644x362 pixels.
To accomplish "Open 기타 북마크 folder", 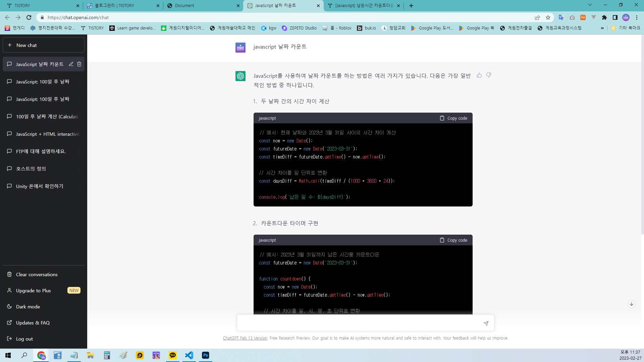I will pyautogui.click(x=626, y=28).
